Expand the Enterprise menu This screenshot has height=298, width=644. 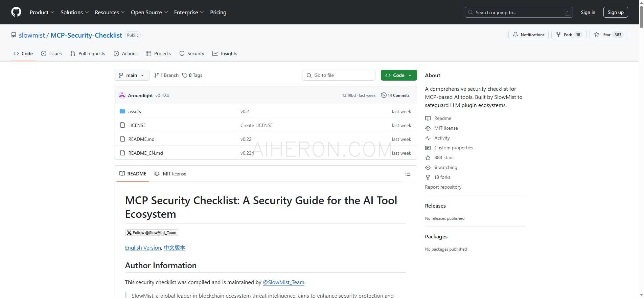(189, 12)
